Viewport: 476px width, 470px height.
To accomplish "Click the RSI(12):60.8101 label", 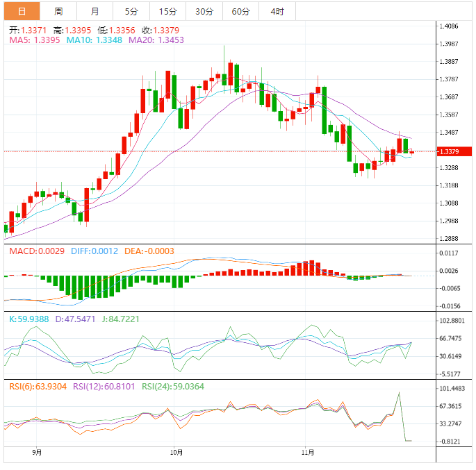I will coord(104,386).
